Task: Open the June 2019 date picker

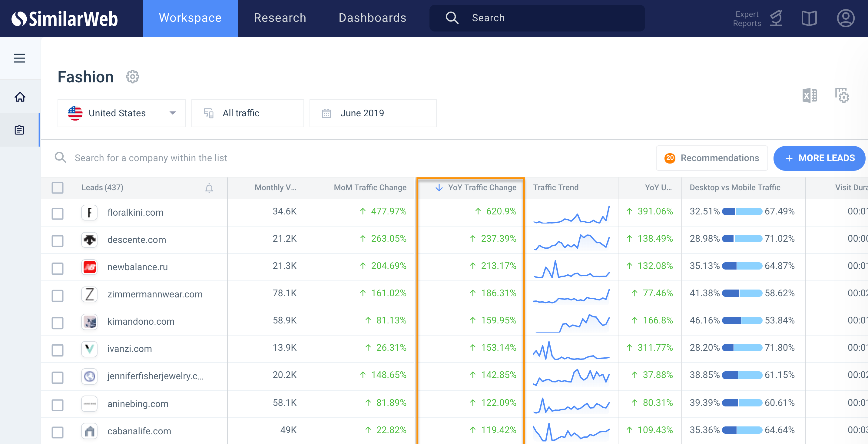Action: coord(373,113)
